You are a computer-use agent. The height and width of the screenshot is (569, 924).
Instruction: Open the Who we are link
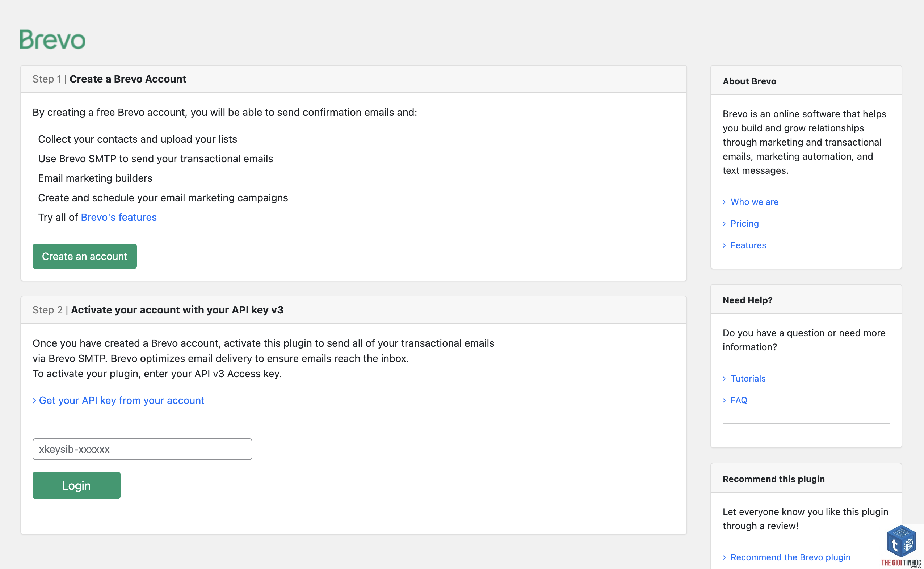(754, 202)
